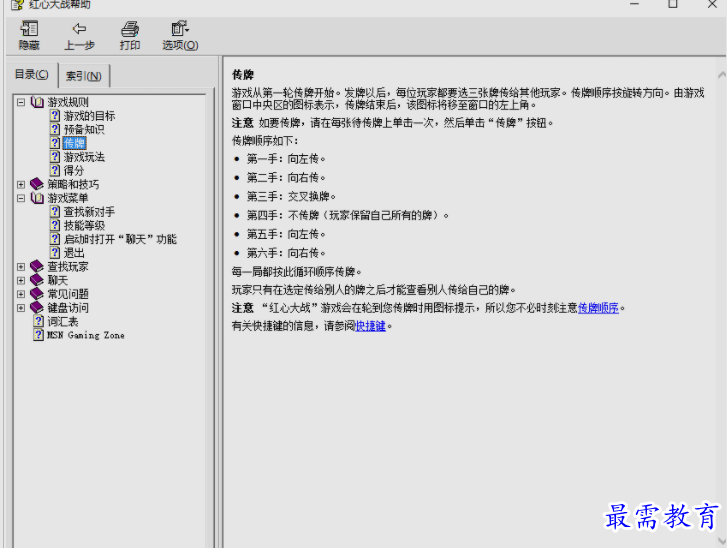
Task: Click the 打印 (Print) printer icon
Action: pyautogui.click(x=130, y=29)
